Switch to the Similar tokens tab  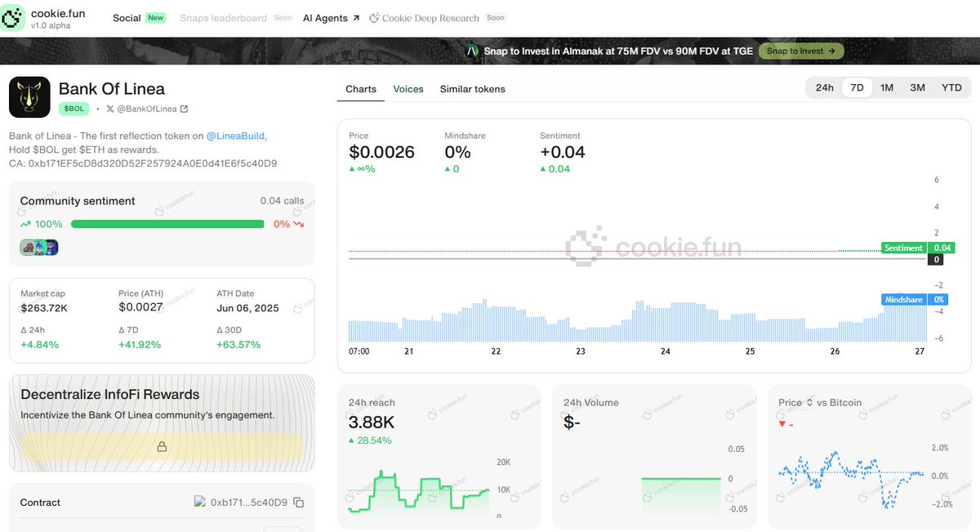[x=472, y=89]
